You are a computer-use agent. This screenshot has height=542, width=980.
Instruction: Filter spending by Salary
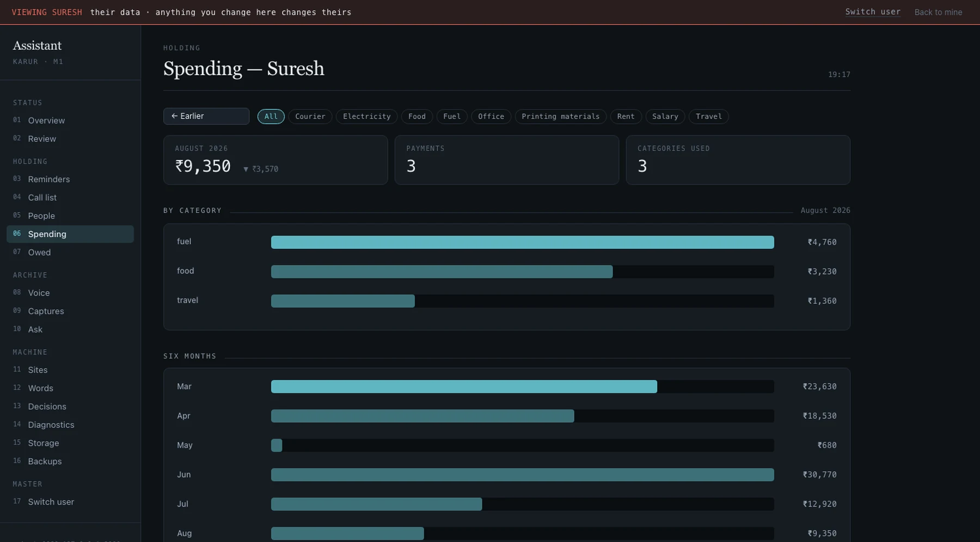click(665, 116)
